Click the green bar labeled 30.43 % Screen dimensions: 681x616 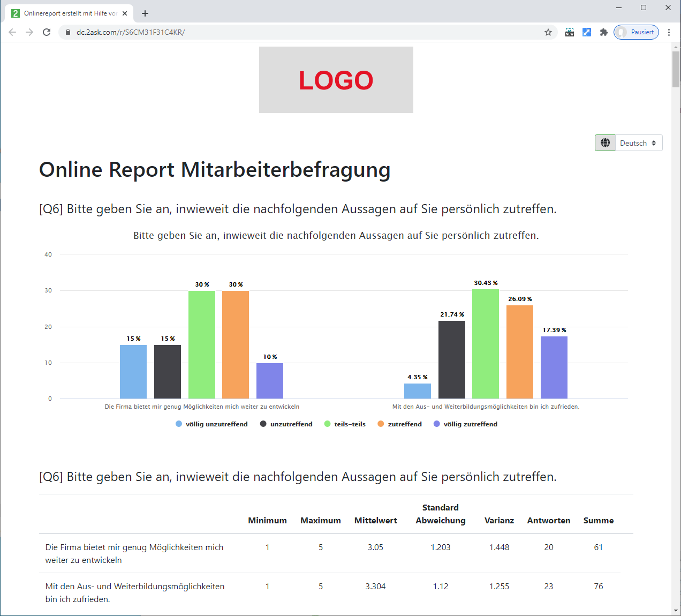pos(486,344)
